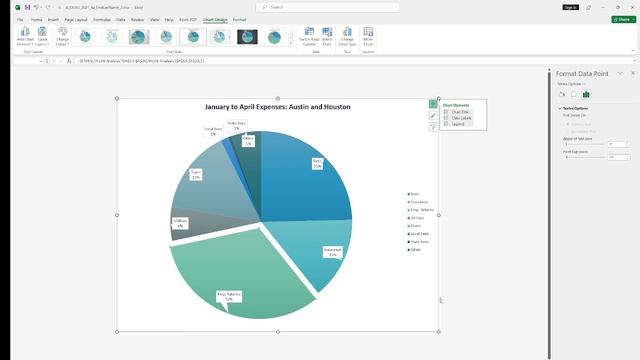The width and height of the screenshot is (640, 360).
Task: Click the Emp. Salaries data label
Action: (x=229, y=297)
